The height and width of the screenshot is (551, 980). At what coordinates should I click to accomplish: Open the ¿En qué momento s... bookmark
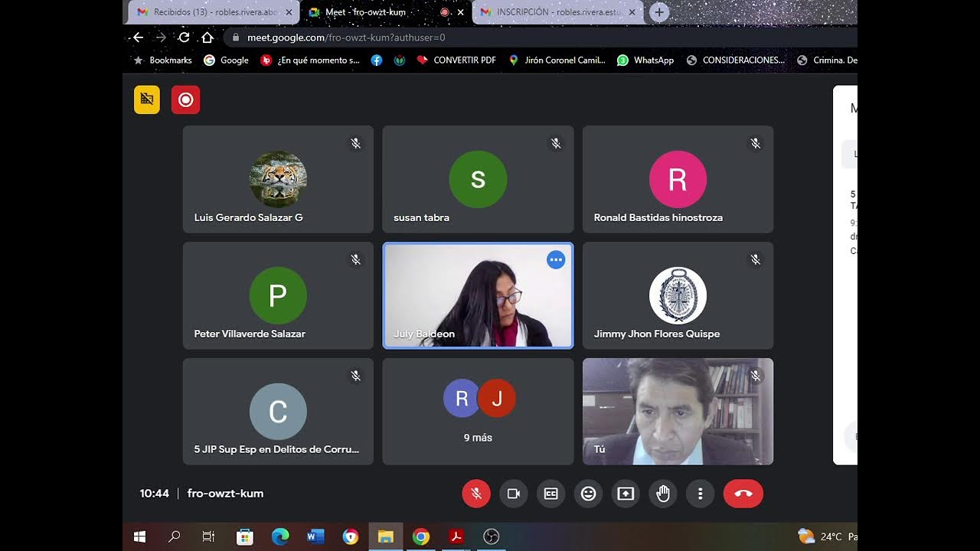[x=310, y=60]
